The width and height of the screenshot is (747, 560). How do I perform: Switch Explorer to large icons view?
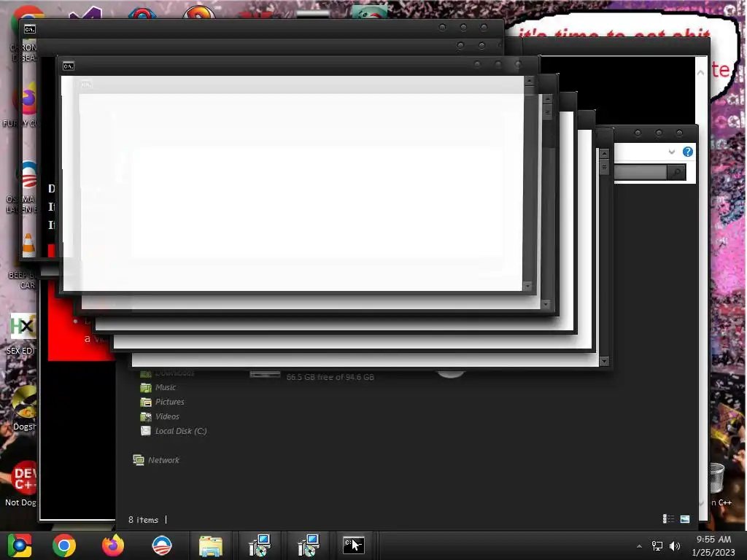685,519
